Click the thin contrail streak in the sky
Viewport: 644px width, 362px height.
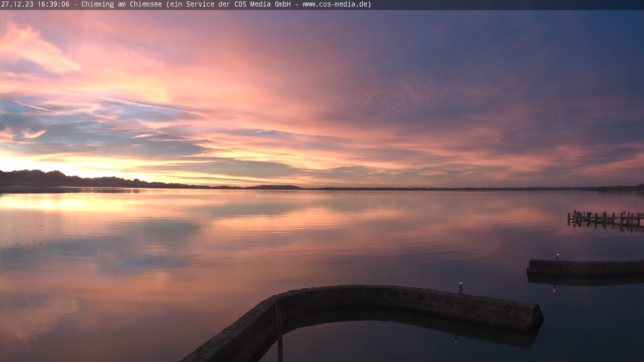coord(126,103)
